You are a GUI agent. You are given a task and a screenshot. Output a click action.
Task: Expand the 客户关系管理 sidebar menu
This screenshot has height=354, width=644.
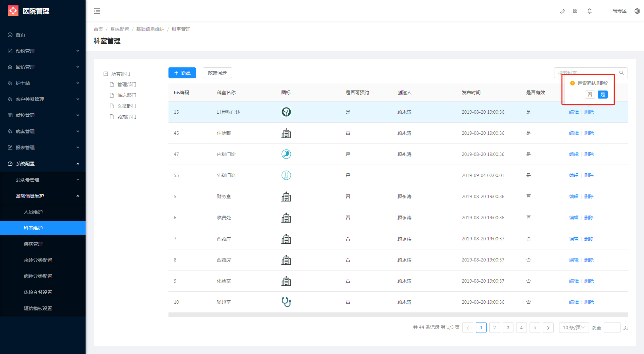(43, 99)
